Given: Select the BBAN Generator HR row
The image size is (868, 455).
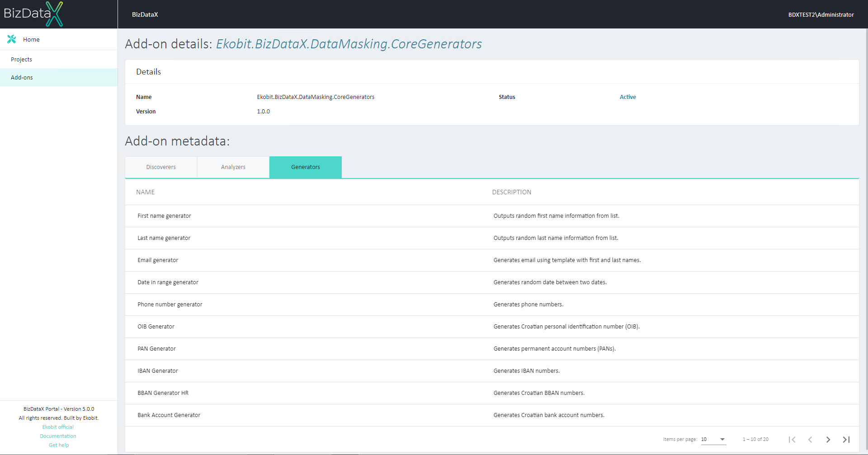Looking at the screenshot, I should (x=492, y=393).
